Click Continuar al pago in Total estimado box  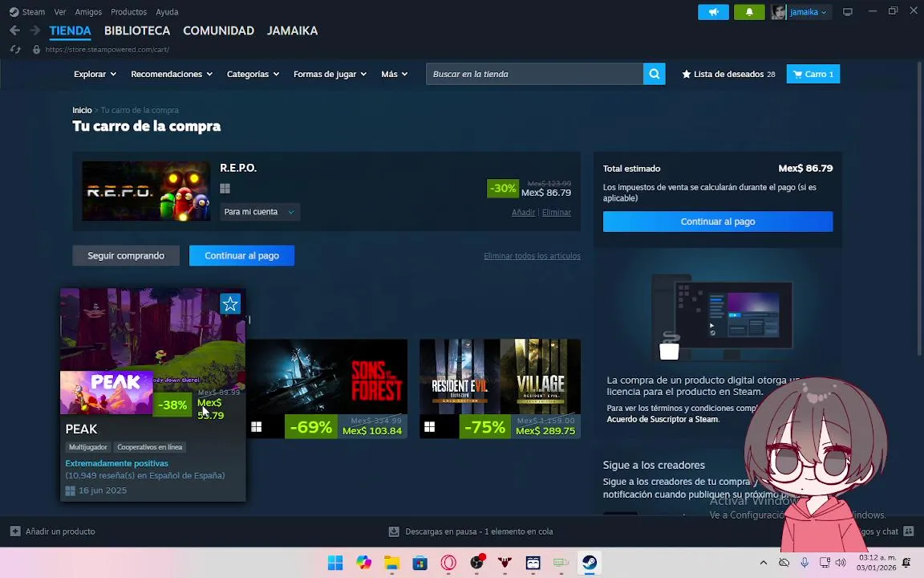point(718,222)
